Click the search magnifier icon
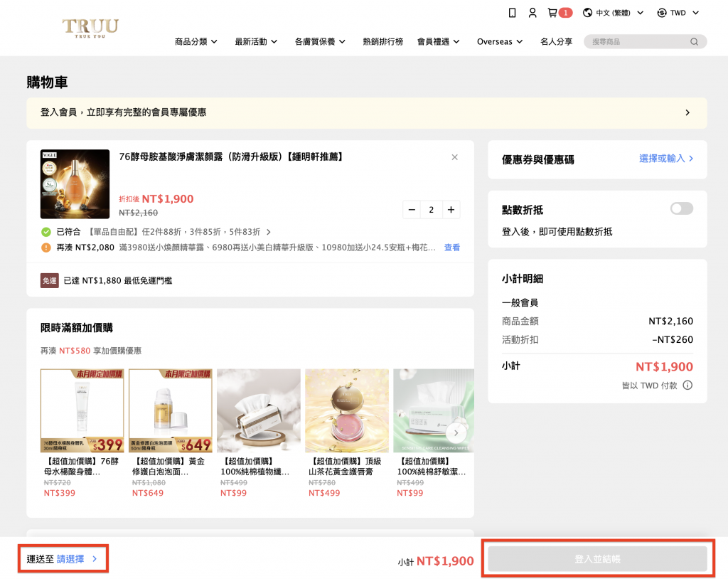Image resolution: width=728 pixels, height=579 pixels. [694, 42]
